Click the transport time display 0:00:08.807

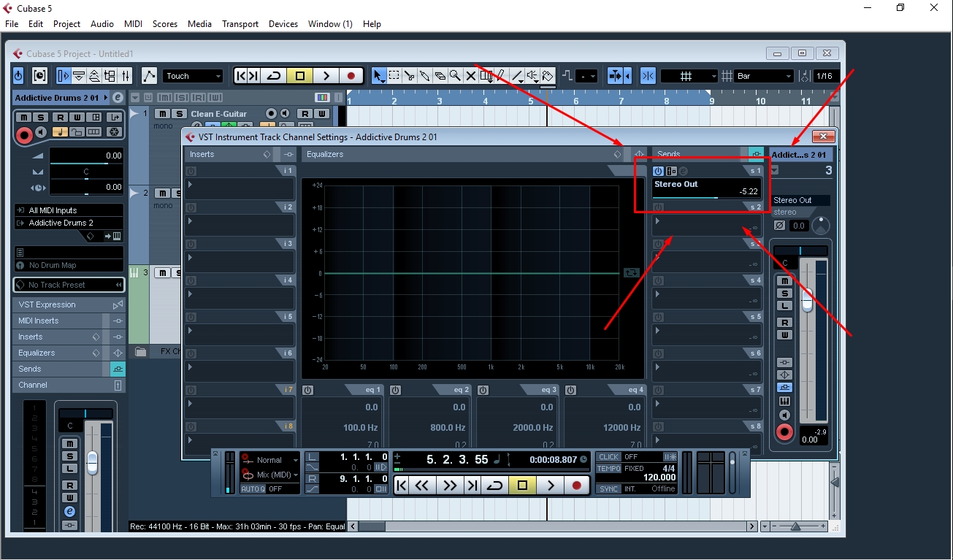[x=552, y=460]
